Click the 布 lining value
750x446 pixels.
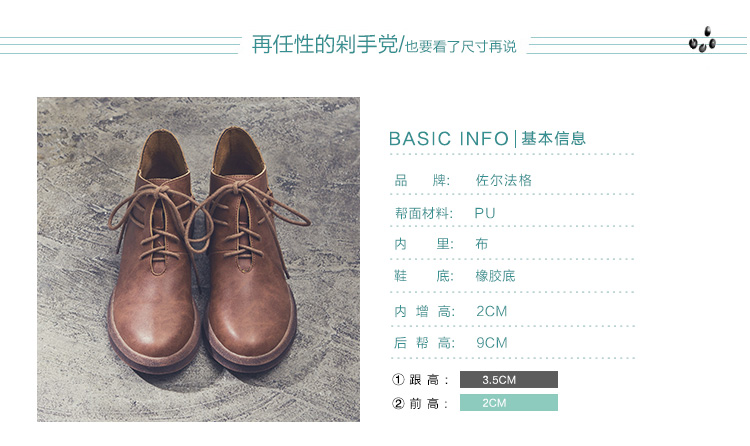click(x=482, y=244)
